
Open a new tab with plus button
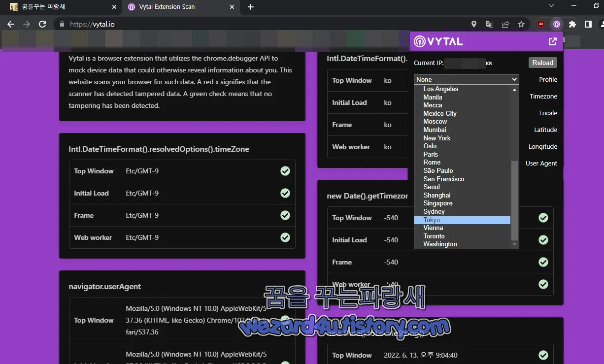[251, 7]
